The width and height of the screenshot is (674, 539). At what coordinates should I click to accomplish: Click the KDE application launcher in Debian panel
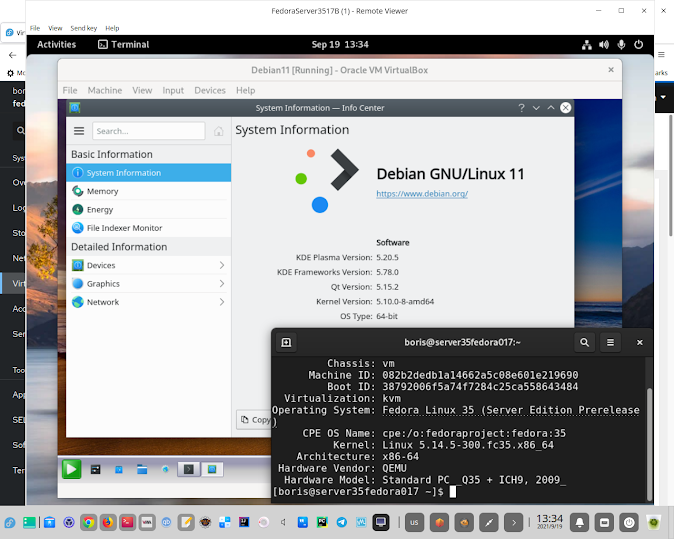[71, 469]
